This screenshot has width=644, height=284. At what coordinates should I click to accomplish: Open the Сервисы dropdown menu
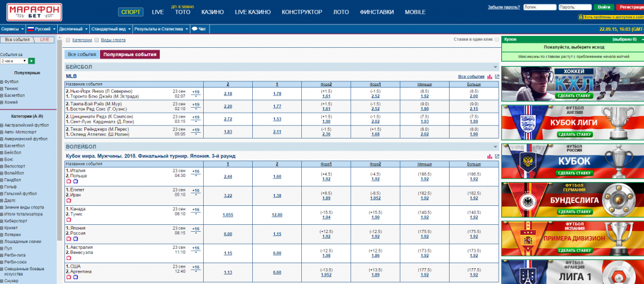point(13,29)
